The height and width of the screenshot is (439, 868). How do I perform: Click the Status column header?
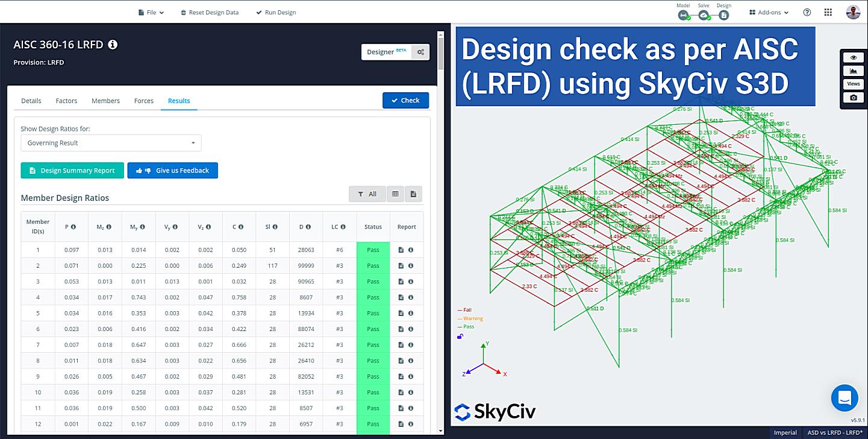click(x=373, y=227)
